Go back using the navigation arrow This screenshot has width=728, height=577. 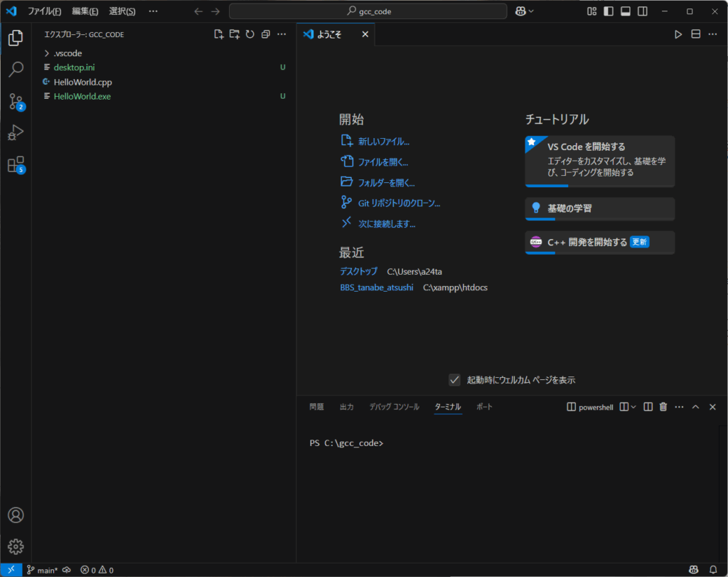(198, 11)
